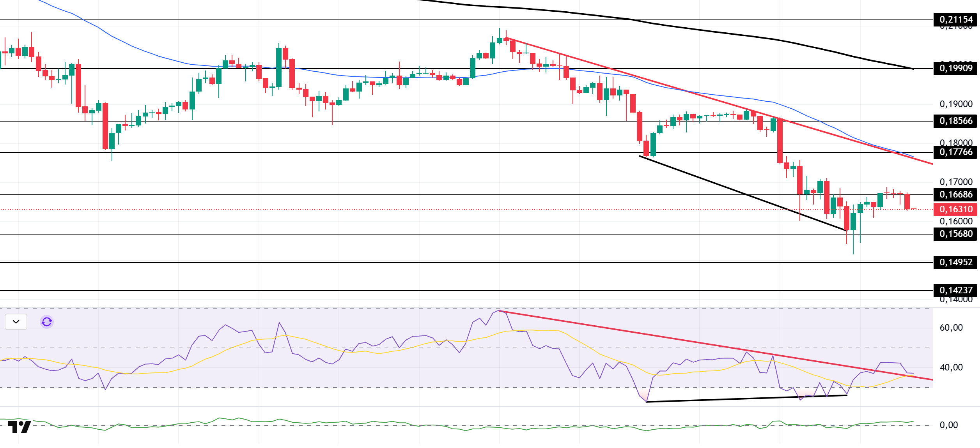Click the 0,15680 support level label
Image resolution: width=980 pixels, height=448 pixels.
(x=955, y=234)
